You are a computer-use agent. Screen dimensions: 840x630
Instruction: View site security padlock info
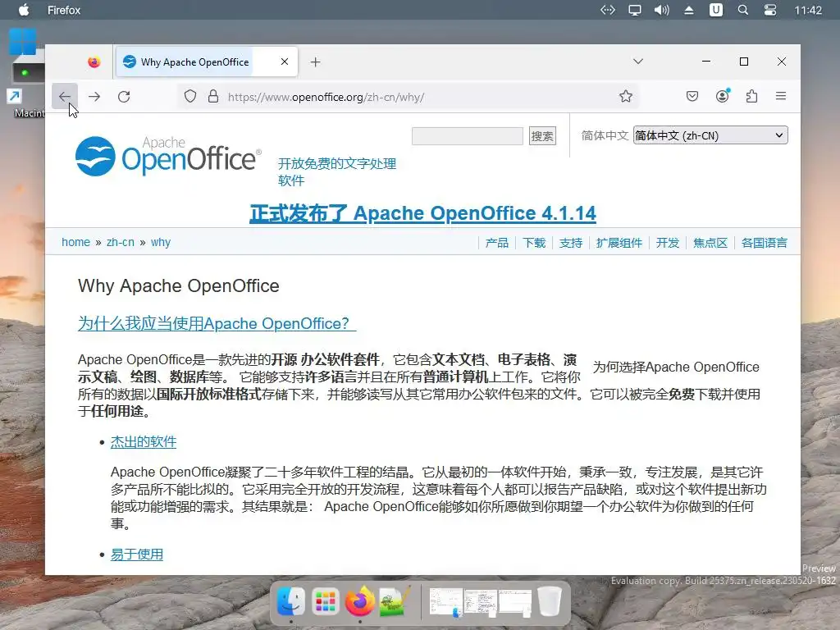click(x=213, y=97)
